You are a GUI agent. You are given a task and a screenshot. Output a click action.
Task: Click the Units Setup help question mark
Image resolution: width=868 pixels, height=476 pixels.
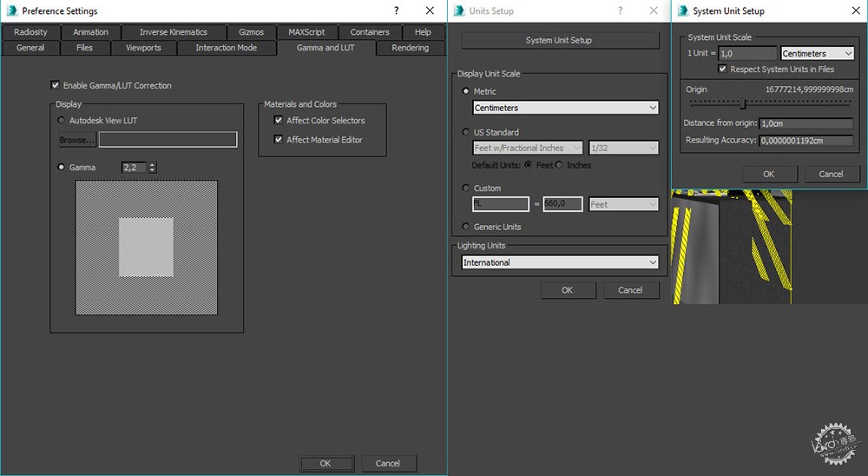pyautogui.click(x=620, y=10)
